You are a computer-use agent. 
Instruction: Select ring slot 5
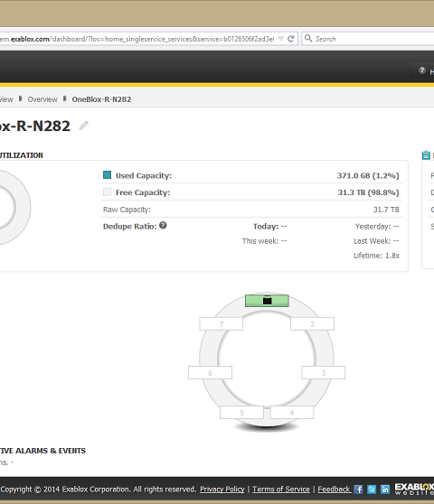tap(241, 413)
